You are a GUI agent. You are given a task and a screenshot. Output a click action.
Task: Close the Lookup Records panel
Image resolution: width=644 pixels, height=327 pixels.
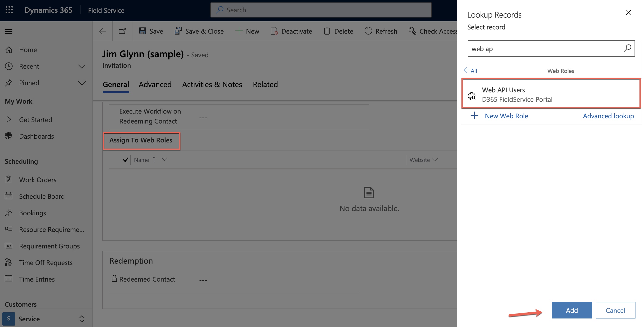[628, 13]
